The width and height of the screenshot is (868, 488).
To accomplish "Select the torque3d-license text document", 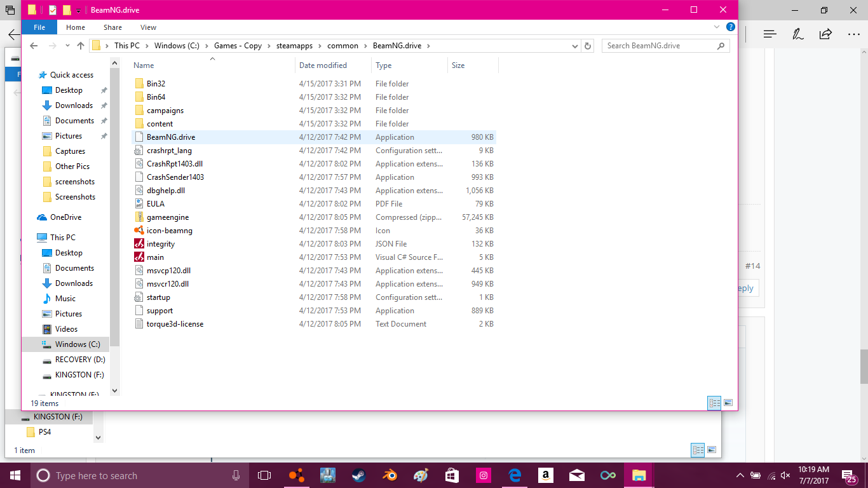I will 313,324.
